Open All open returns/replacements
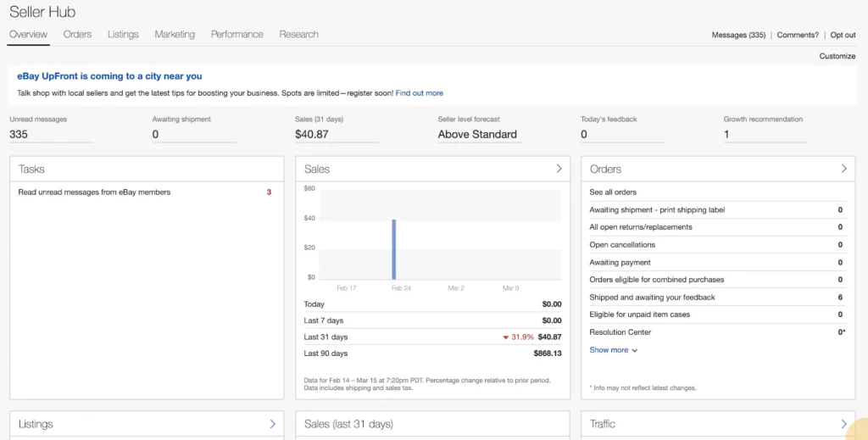The image size is (868, 440). pos(717,227)
